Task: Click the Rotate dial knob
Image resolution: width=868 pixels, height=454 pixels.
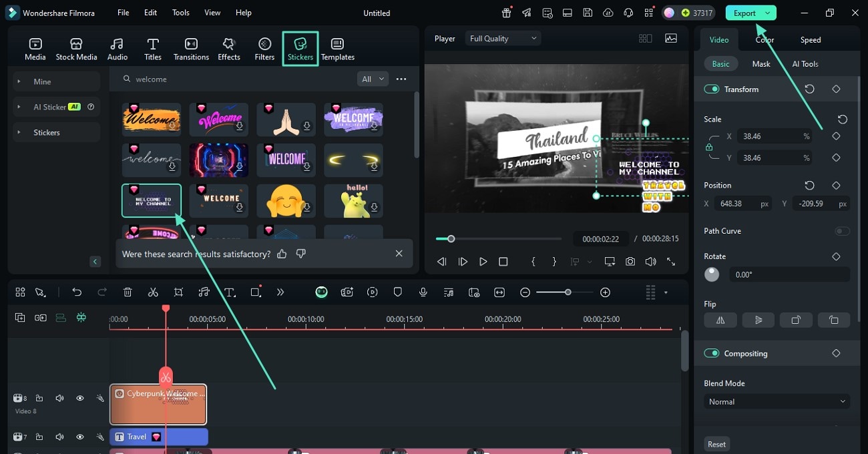Action: pos(712,274)
